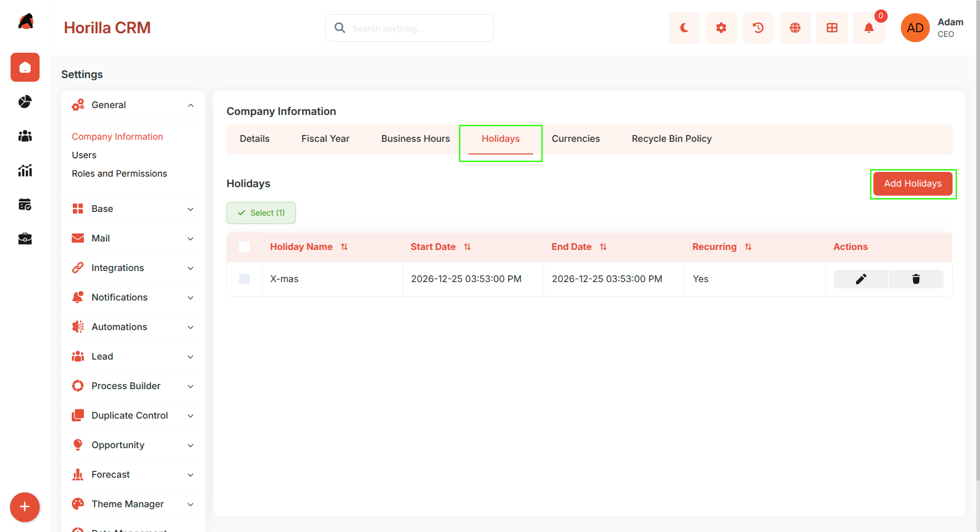Sort by Recurring arrows icon
This screenshot has width=980, height=532.
point(748,247)
